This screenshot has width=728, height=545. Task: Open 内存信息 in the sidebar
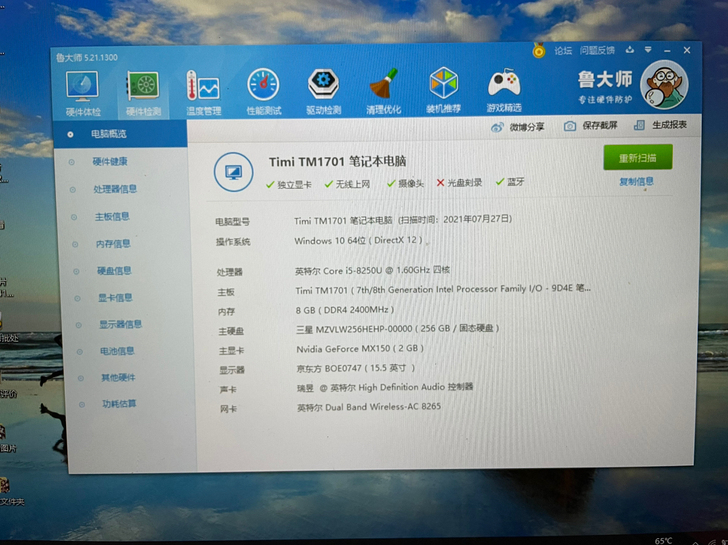point(113,244)
